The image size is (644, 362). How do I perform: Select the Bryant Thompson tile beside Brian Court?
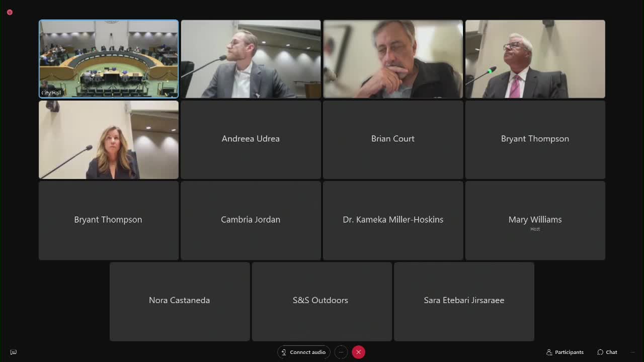pos(535,140)
